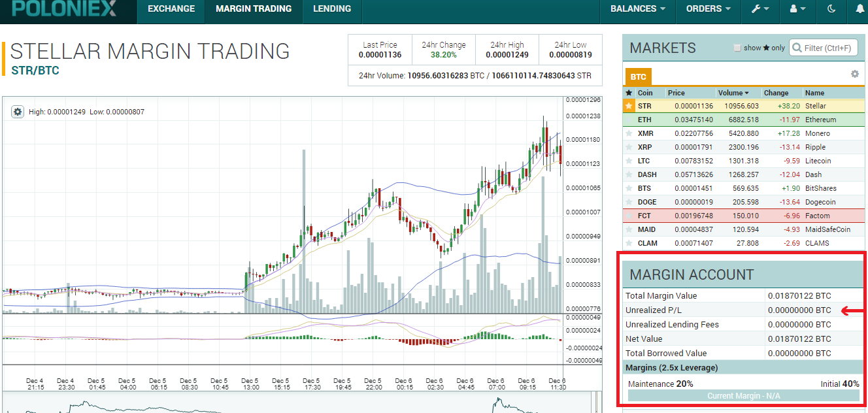Open the wrench tools menu
This screenshot has width=868, height=413.
click(760, 9)
